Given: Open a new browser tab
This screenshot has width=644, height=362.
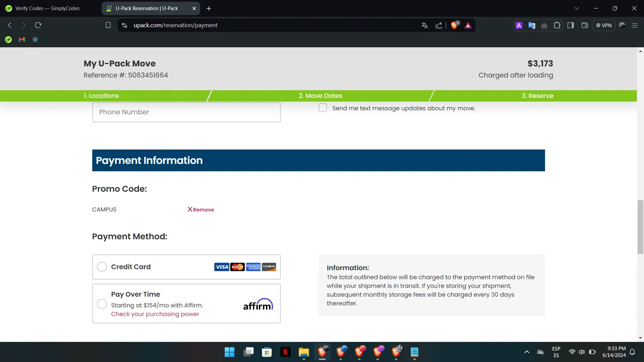Looking at the screenshot, I should click(x=209, y=8).
